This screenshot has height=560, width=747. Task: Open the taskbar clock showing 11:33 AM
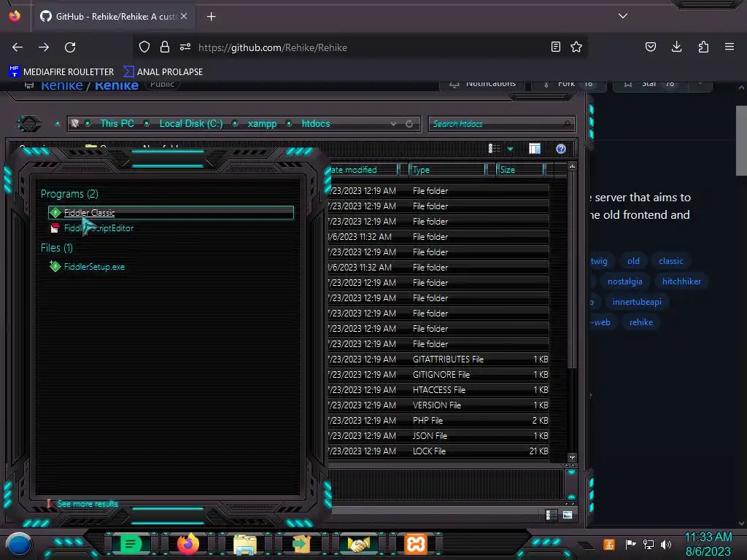[708, 544]
